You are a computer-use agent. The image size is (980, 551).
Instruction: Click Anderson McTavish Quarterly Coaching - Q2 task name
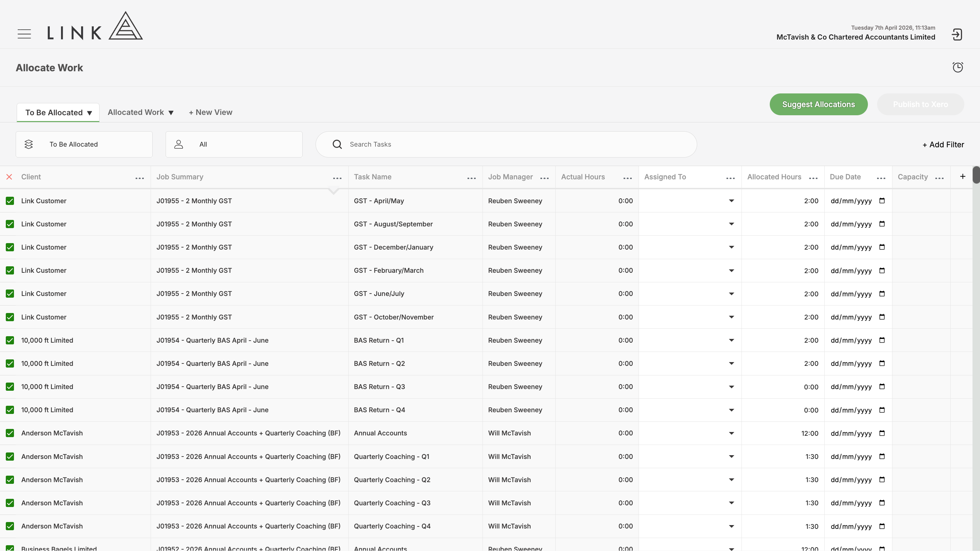(392, 480)
